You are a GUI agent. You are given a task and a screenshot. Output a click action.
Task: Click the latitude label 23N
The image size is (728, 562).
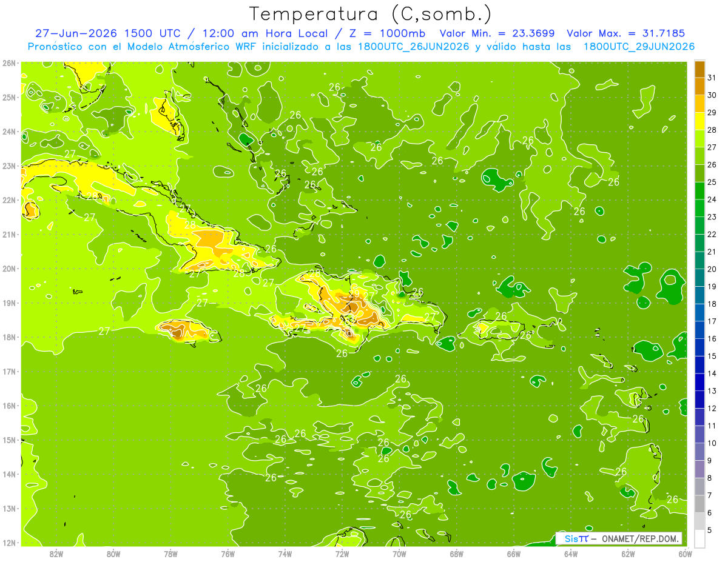pyautogui.click(x=9, y=166)
